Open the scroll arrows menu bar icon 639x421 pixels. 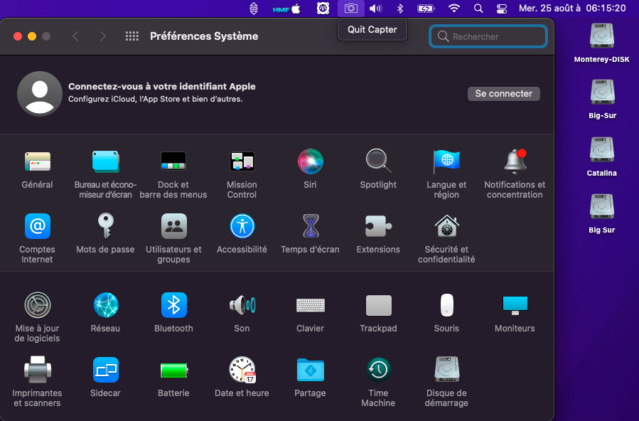pos(253,8)
